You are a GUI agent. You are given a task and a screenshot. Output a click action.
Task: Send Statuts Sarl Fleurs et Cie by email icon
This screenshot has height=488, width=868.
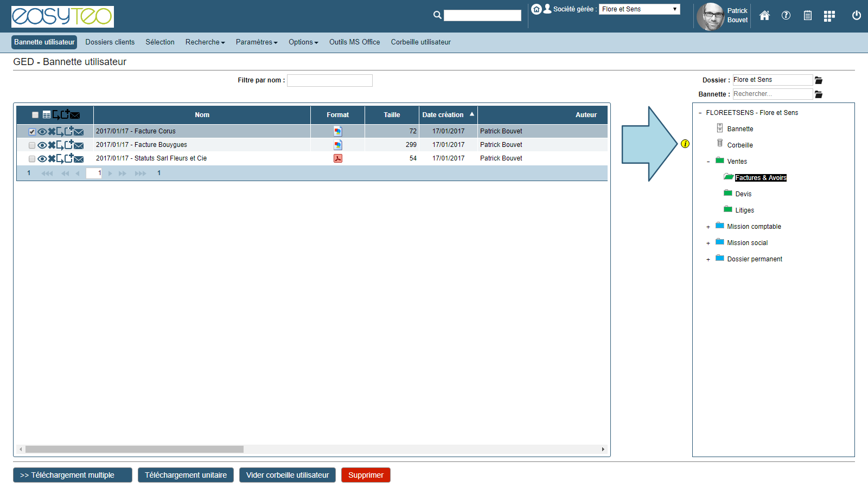coord(79,159)
